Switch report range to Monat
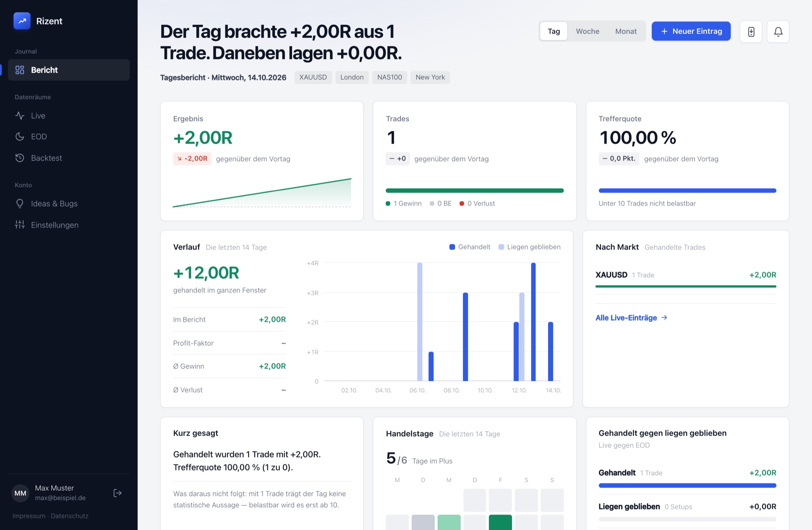 [x=626, y=31]
